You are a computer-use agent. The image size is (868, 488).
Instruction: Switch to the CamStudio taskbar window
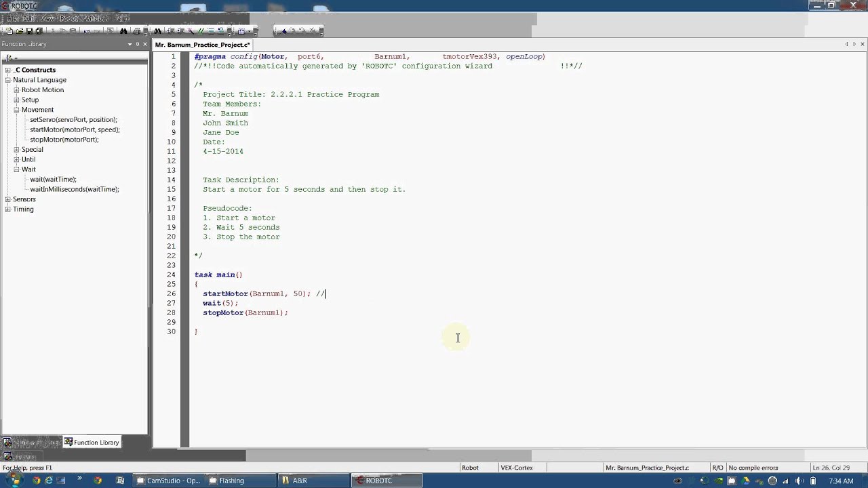click(x=168, y=481)
